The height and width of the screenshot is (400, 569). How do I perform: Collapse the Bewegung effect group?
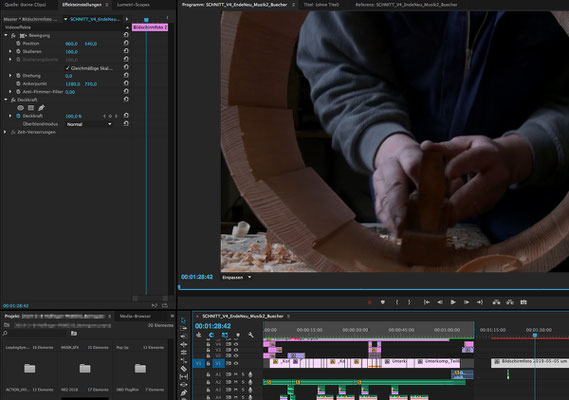[x=6, y=35]
